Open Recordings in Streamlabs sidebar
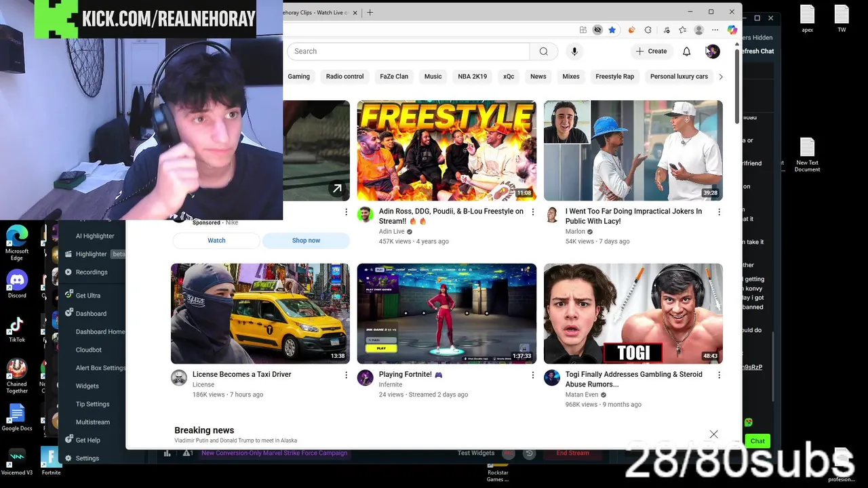Image resolution: width=868 pixels, height=488 pixels. (x=92, y=272)
